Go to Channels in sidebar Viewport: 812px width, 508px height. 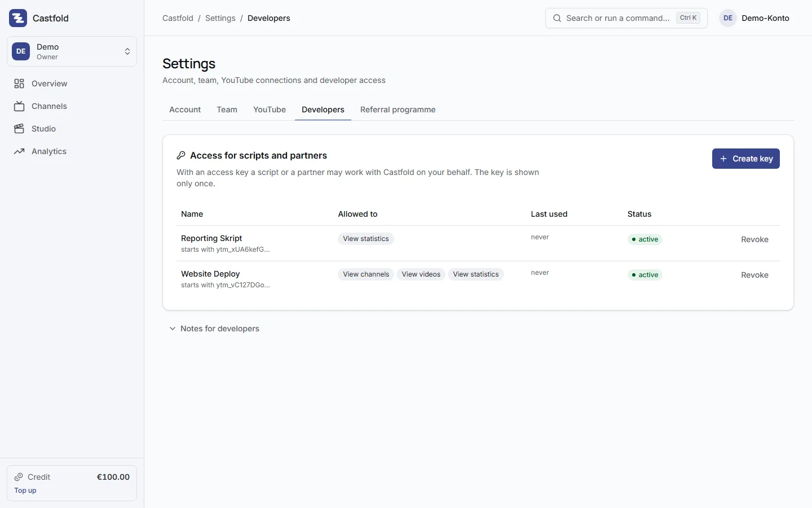(x=72, y=106)
